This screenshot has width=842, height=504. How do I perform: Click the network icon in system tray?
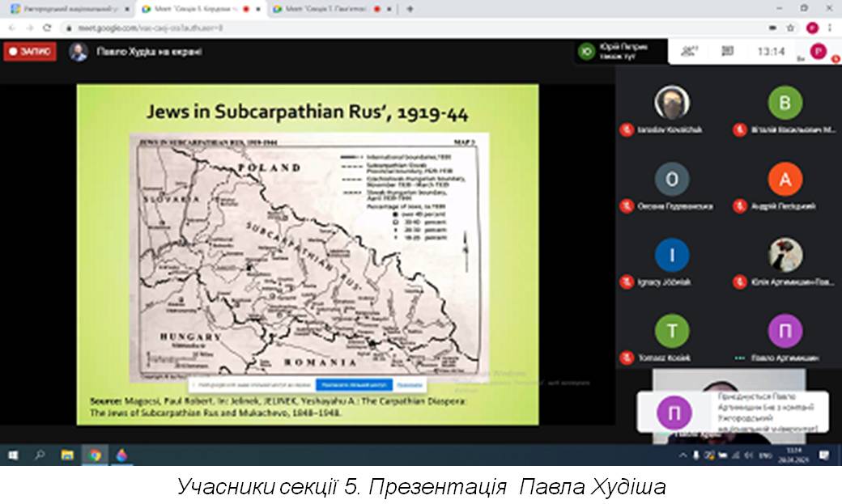click(x=736, y=455)
